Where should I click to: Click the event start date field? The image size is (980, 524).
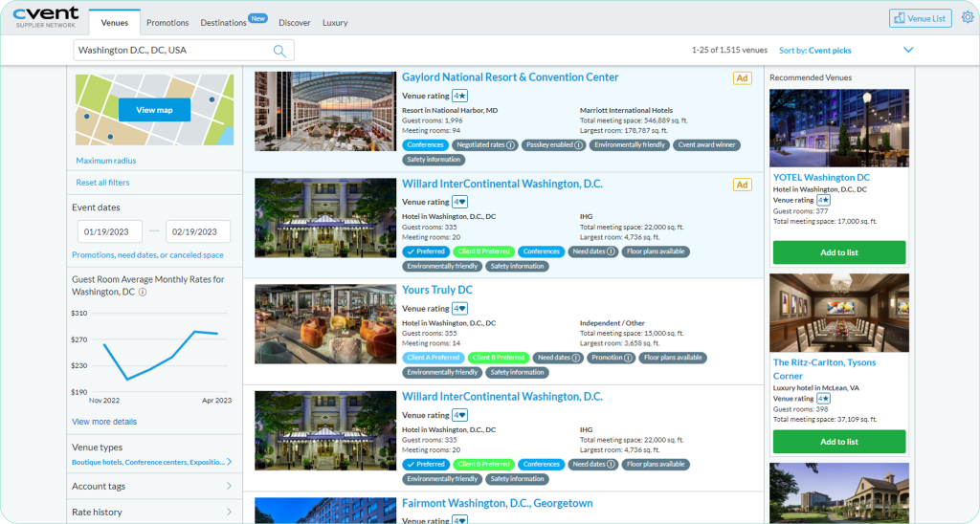[109, 232]
